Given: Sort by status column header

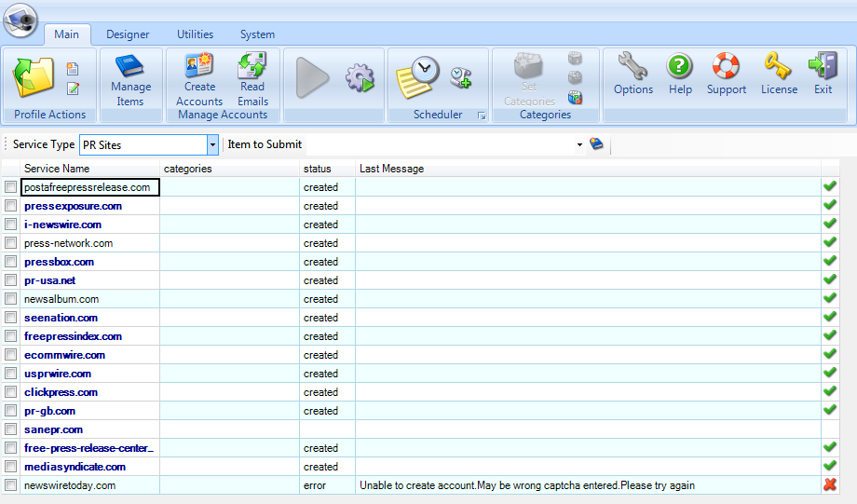Looking at the screenshot, I should [327, 169].
